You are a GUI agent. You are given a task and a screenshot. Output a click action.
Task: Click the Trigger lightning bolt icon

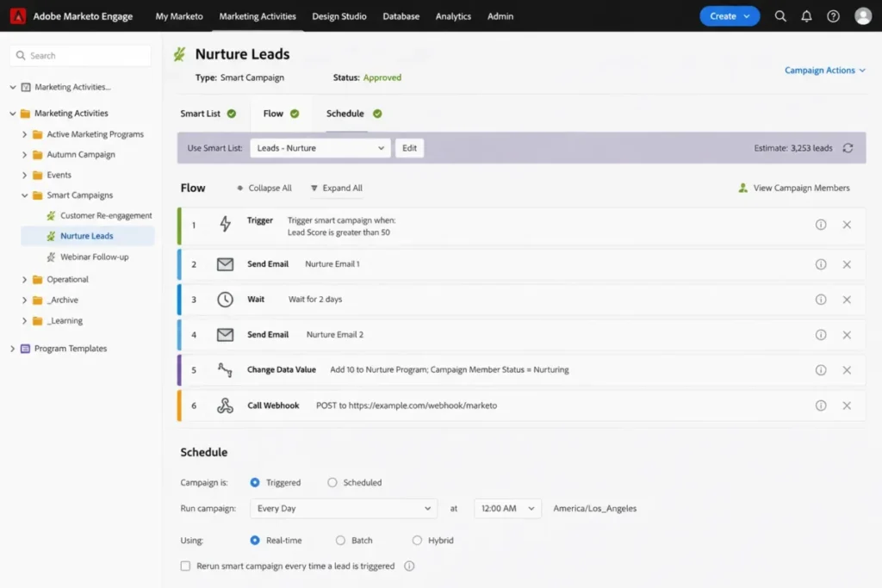225,225
